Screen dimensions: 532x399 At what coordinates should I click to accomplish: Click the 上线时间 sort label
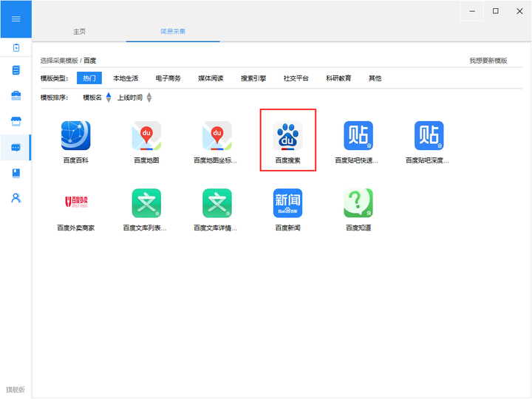click(130, 98)
